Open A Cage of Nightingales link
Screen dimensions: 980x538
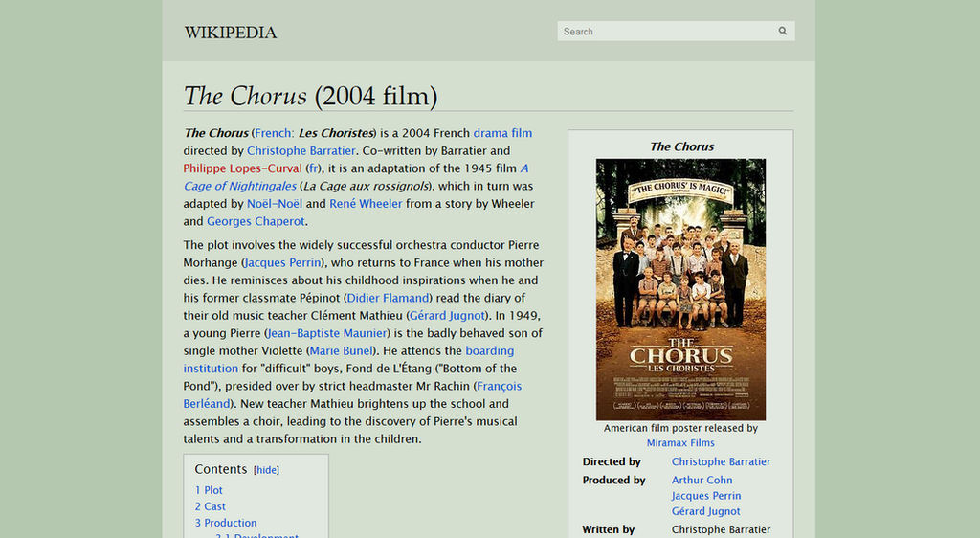pyautogui.click(x=239, y=186)
